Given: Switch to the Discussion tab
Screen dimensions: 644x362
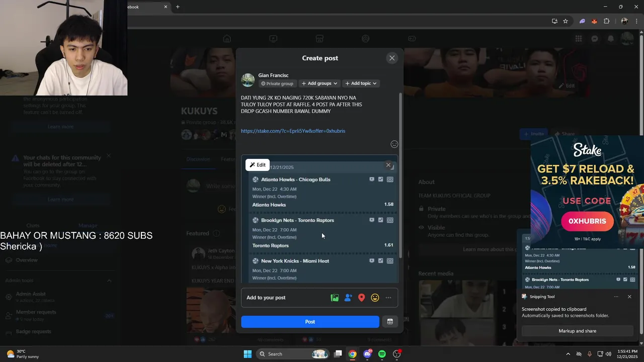Looking at the screenshot, I should 198,159.
